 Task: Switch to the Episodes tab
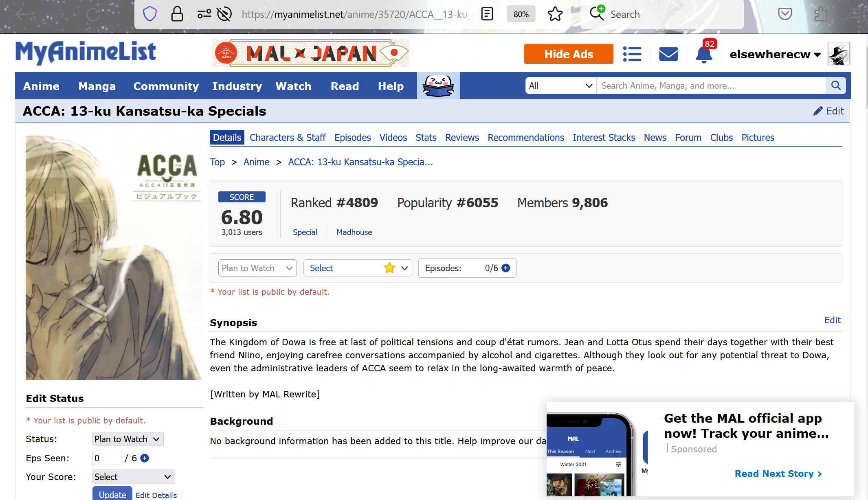click(352, 138)
